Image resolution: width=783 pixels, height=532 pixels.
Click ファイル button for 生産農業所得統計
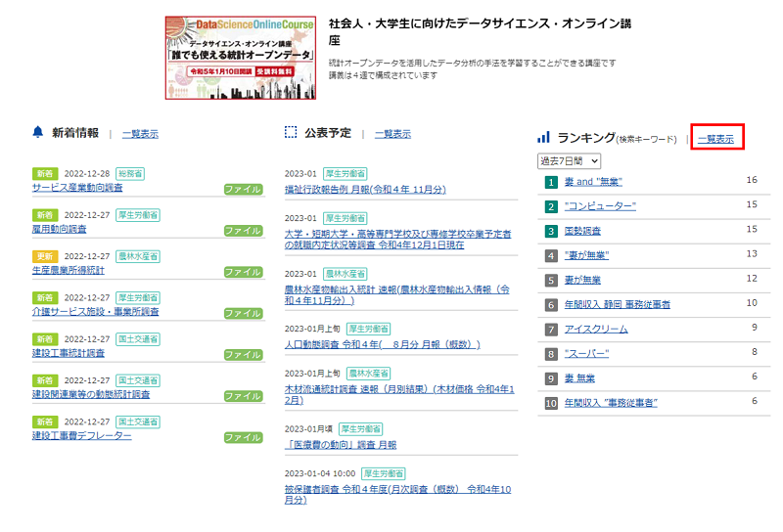point(243,271)
